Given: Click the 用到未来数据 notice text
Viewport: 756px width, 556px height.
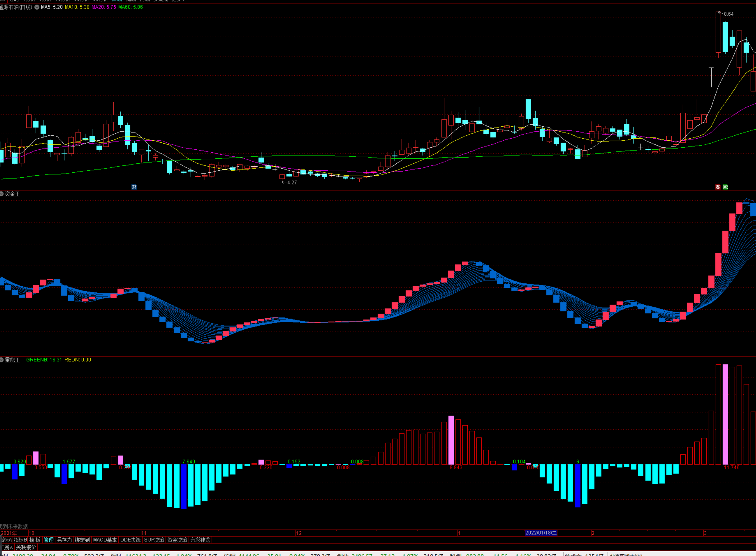Looking at the screenshot, I should click(14, 526).
